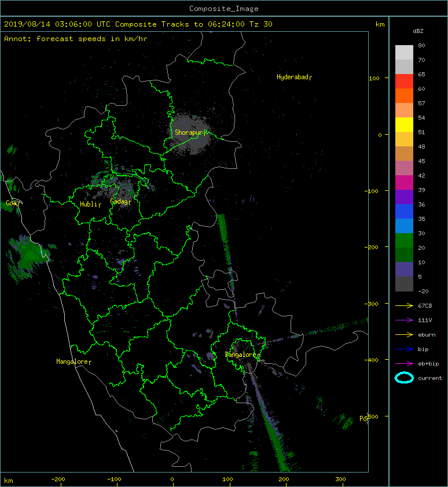Click the radar echo blob over Shorapur

pyautogui.click(x=190, y=134)
